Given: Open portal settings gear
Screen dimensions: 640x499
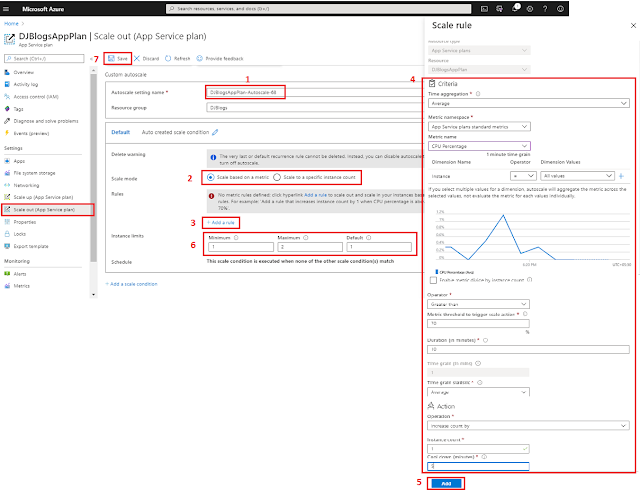Looking at the screenshot, I should [530, 9].
